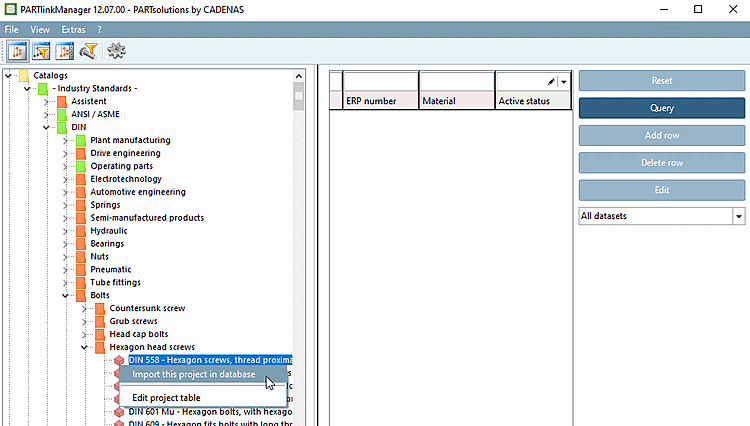The height and width of the screenshot is (426, 750).
Task: Click the ERP number column header
Action: pyautogui.click(x=381, y=101)
